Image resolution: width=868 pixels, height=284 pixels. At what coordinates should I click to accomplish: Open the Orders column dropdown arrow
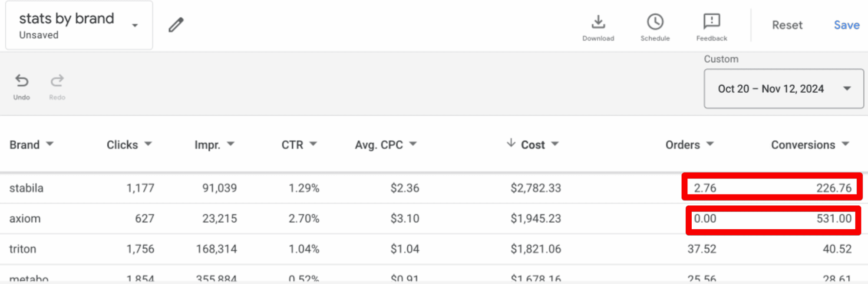pyautogui.click(x=710, y=144)
